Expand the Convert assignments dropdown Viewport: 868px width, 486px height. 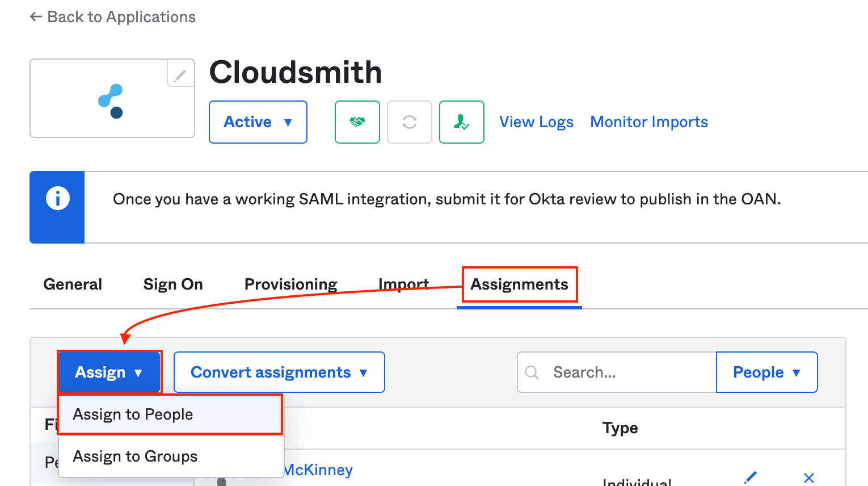coord(279,372)
